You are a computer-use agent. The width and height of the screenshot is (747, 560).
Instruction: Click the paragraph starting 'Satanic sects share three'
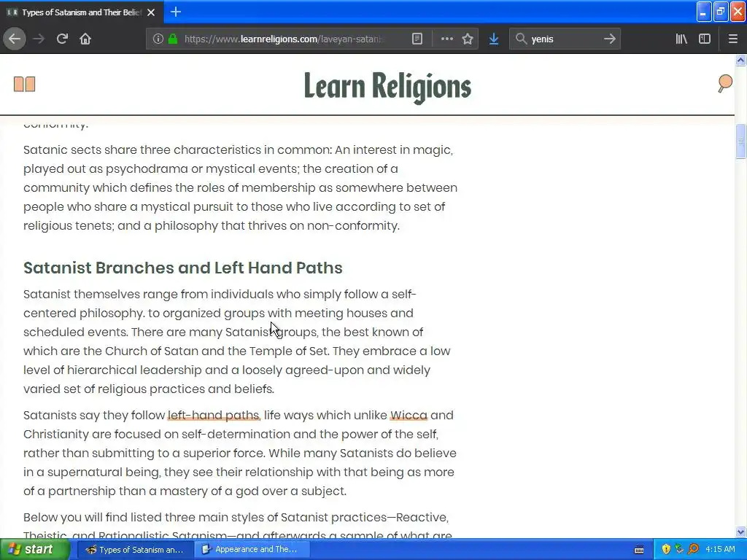[x=240, y=187]
